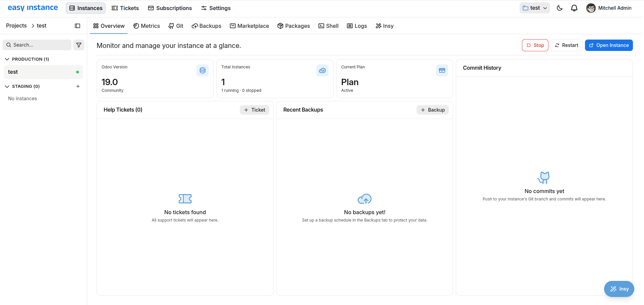Click the Recent Backups heading
This screenshot has width=644, height=305.
pos(303,110)
